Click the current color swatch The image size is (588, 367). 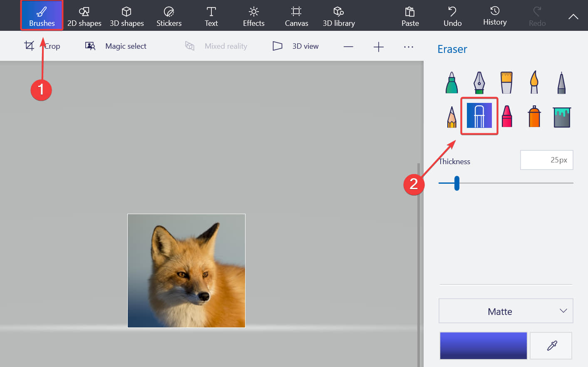coord(483,345)
